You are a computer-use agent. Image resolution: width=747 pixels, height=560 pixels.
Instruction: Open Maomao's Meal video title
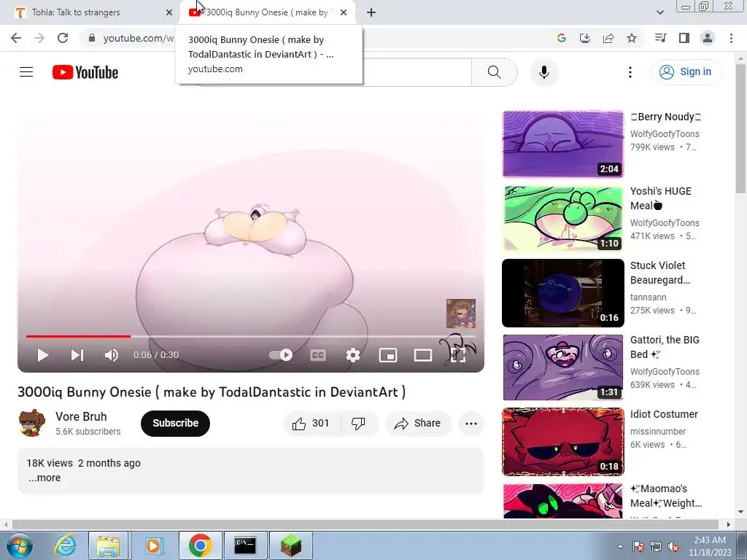[665, 496]
